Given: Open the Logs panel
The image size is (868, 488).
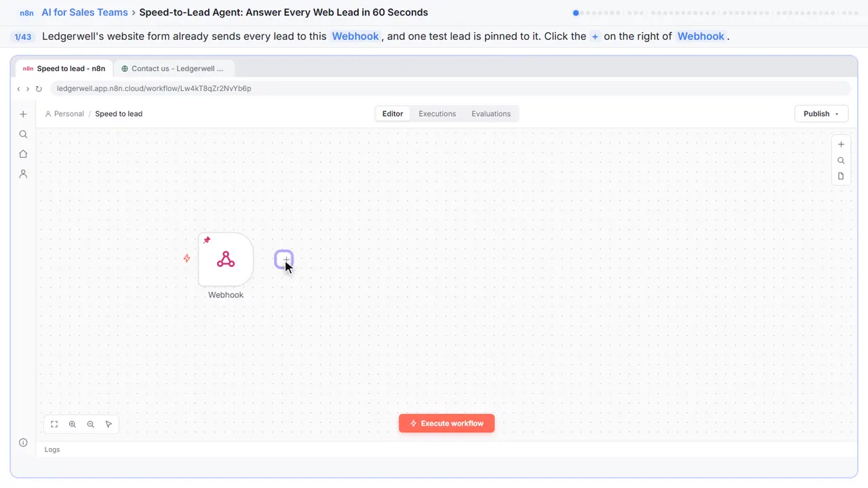Looking at the screenshot, I should click(x=52, y=449).
